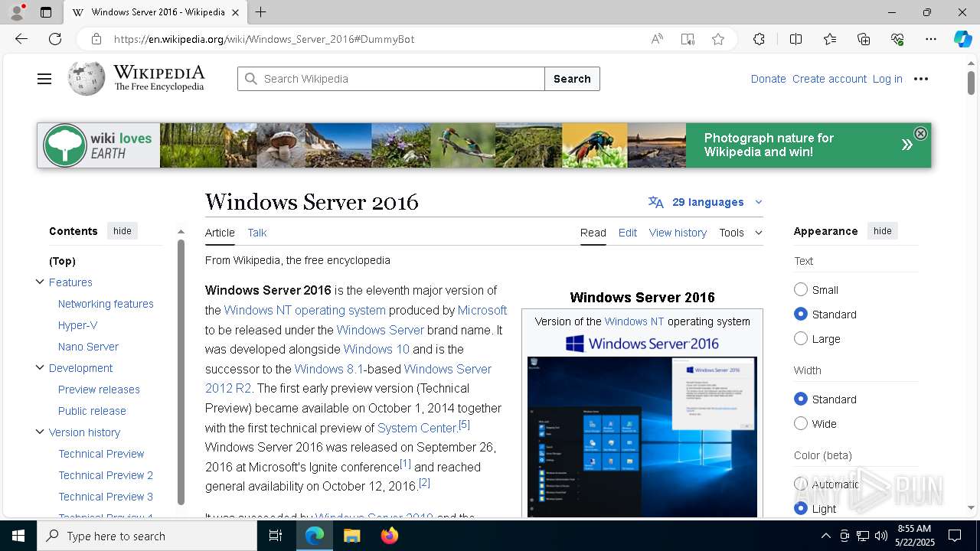This screenshot has height=551, width=980.
Task: Click the Log in link
Action: tap(887, 79)
